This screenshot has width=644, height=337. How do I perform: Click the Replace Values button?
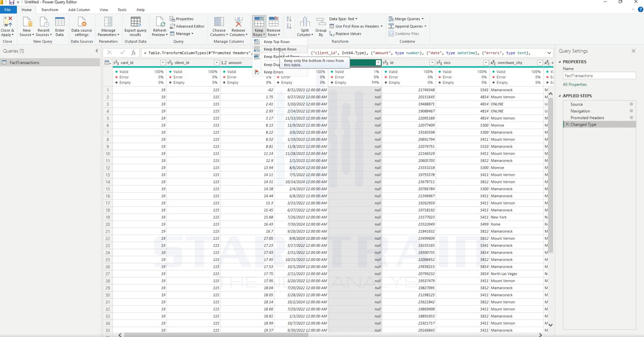coord(345,34)
